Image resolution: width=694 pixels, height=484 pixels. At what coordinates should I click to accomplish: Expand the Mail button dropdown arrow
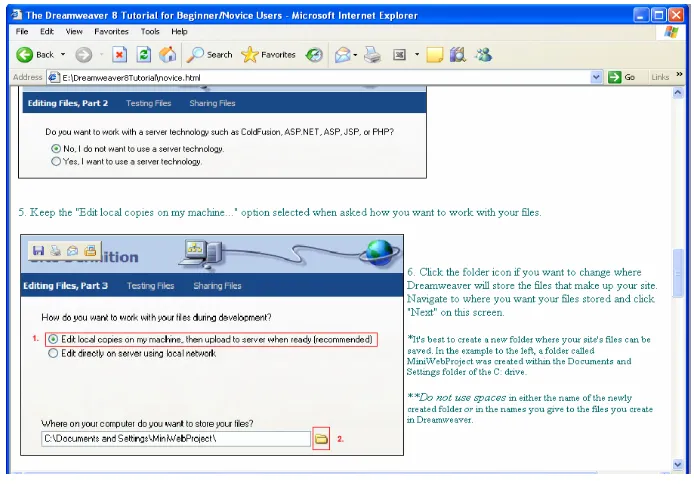(x=355, y=55)
